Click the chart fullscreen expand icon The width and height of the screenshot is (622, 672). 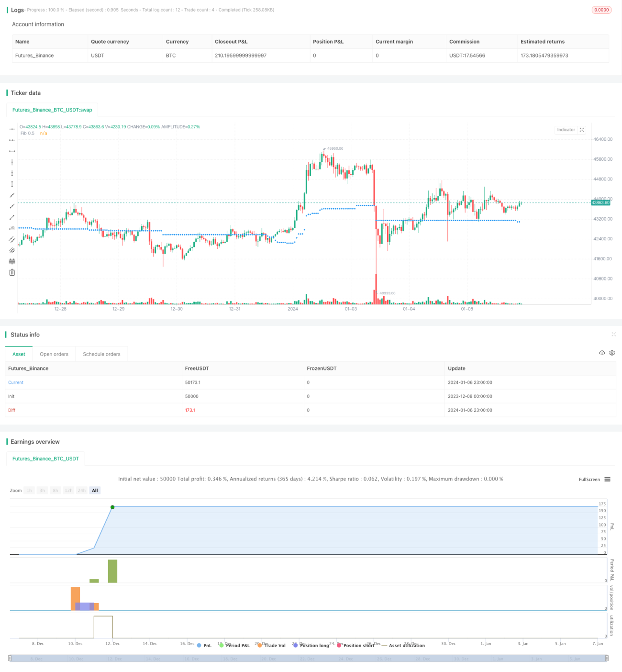coord(582,130)
